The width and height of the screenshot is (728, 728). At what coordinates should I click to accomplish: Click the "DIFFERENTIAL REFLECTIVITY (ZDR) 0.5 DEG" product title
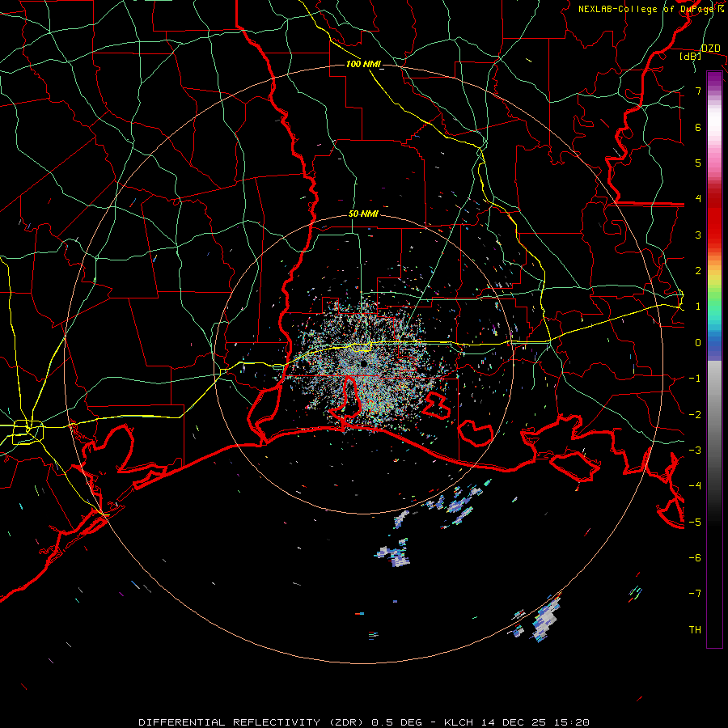(280, 722)
